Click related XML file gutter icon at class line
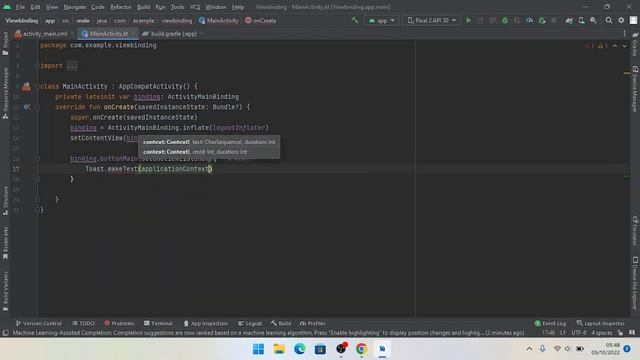 coord(26,86)
